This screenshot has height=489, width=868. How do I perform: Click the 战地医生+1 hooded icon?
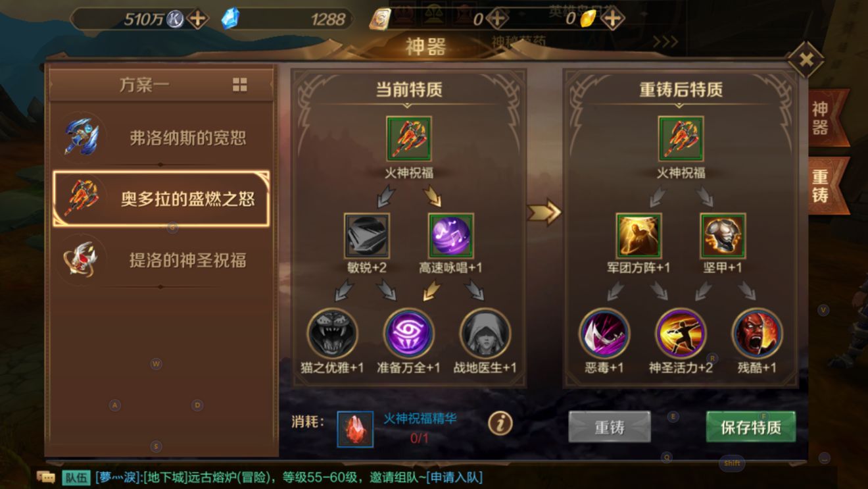pos(485,334)
